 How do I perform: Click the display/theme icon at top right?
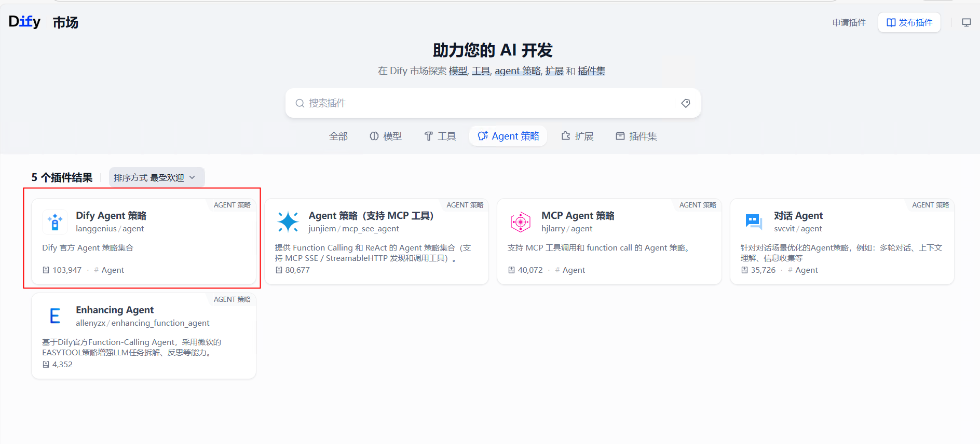click(x=966, y=22)
